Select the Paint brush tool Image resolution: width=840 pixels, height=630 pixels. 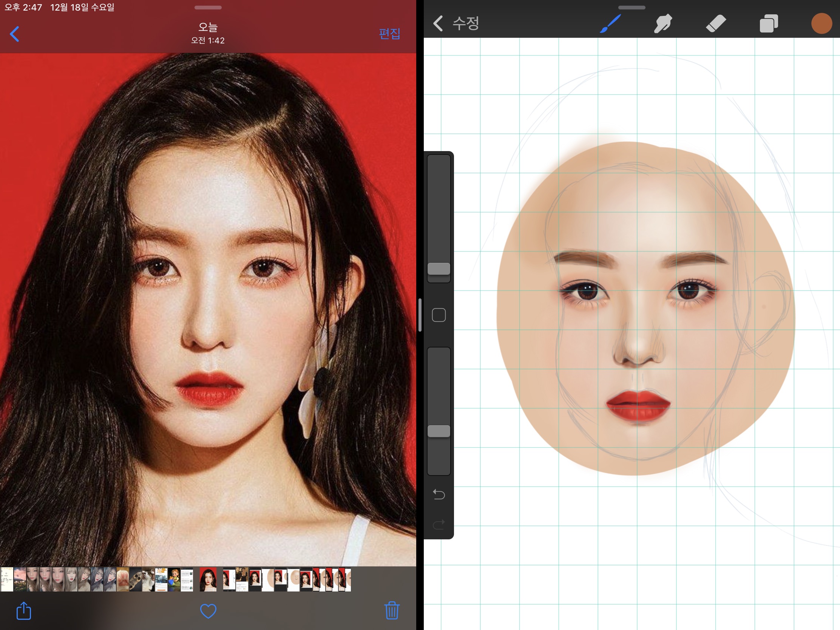coord(610,23)
